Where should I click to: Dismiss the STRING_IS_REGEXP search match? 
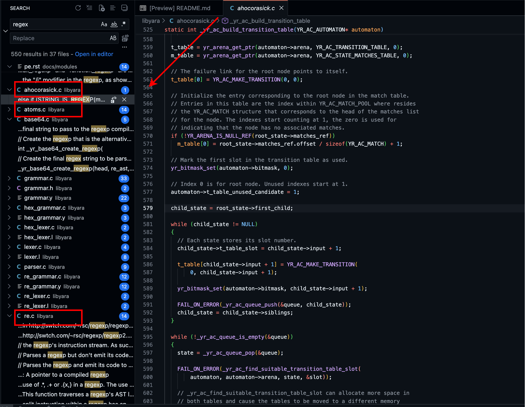pyautogui.click(x=124, y=100)
